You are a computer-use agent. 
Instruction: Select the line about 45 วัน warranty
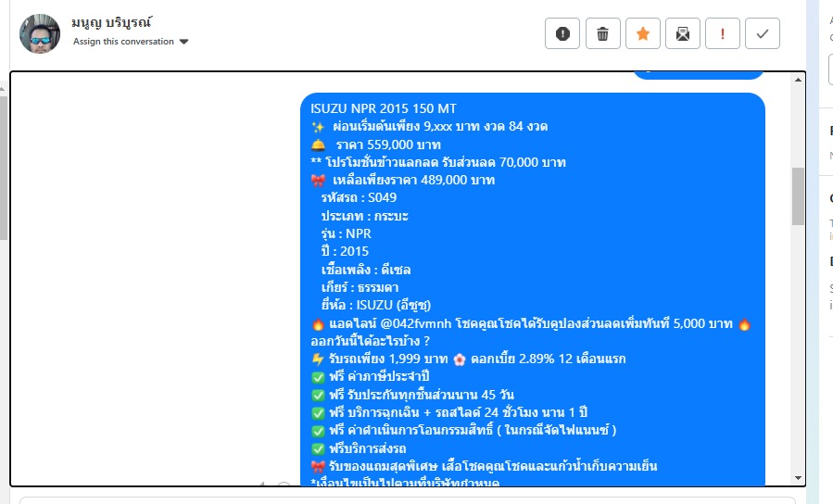412,395
